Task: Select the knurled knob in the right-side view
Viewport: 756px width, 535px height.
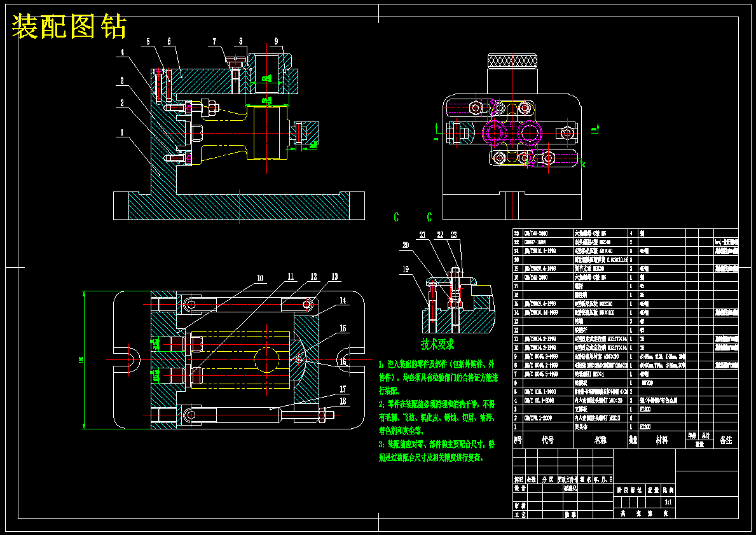Action: pos(512,61)
